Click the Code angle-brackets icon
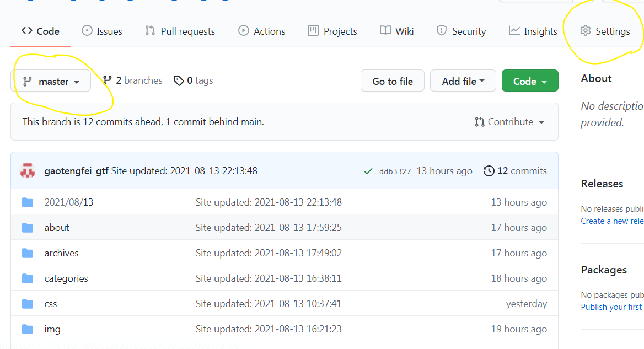644x349 pixels. click(x=27, y=30)
